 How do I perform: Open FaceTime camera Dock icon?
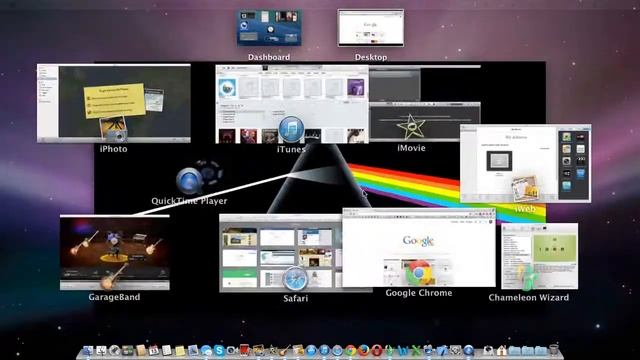point(231,350)
